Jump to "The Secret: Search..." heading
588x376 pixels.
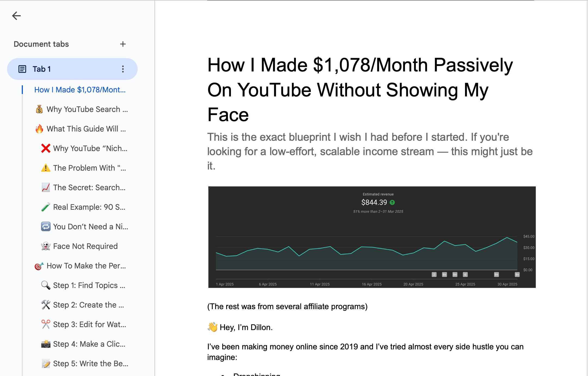(89, 187)
